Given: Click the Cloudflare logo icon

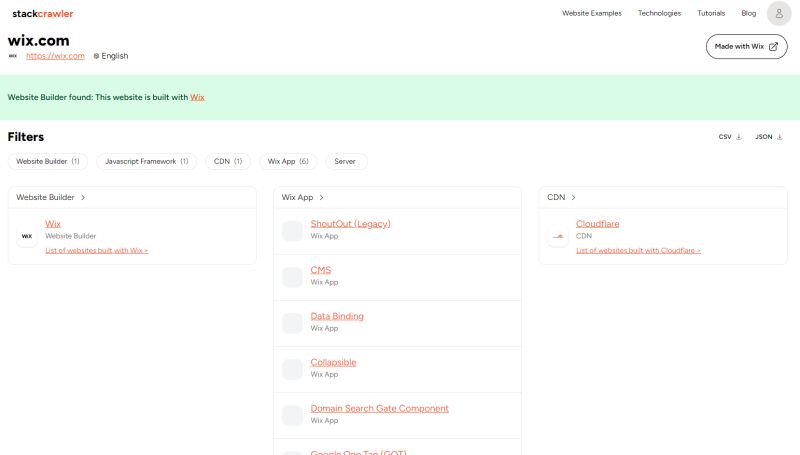Looking at the screenshot, I should pos(558,236).
